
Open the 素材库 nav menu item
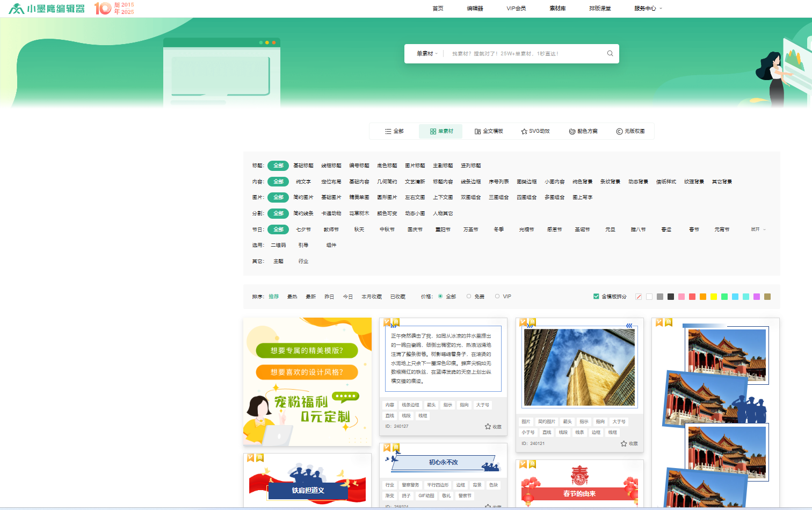(x=557, y=9)
